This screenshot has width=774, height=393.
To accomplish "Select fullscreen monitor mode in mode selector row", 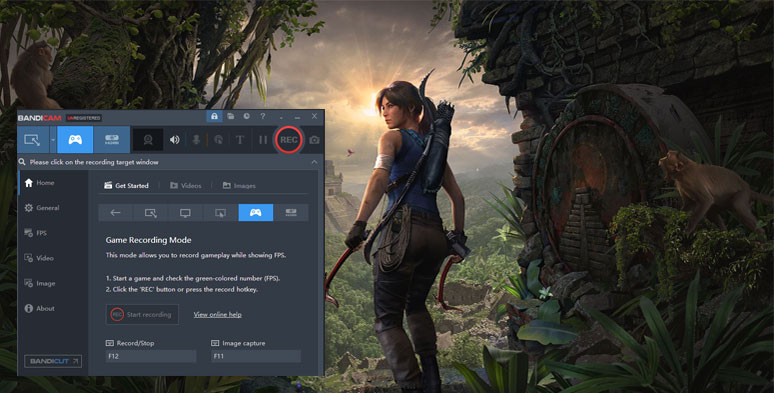I will [185, 213].
